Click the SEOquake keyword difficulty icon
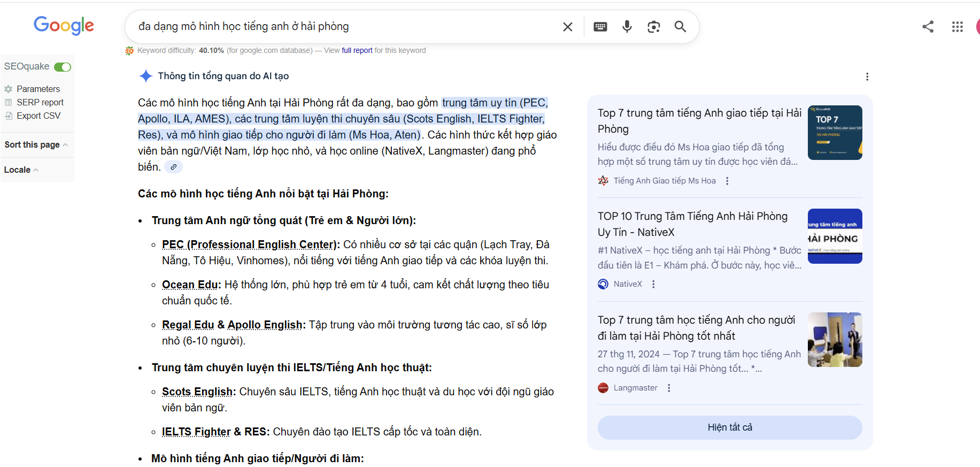 (129, 51)
